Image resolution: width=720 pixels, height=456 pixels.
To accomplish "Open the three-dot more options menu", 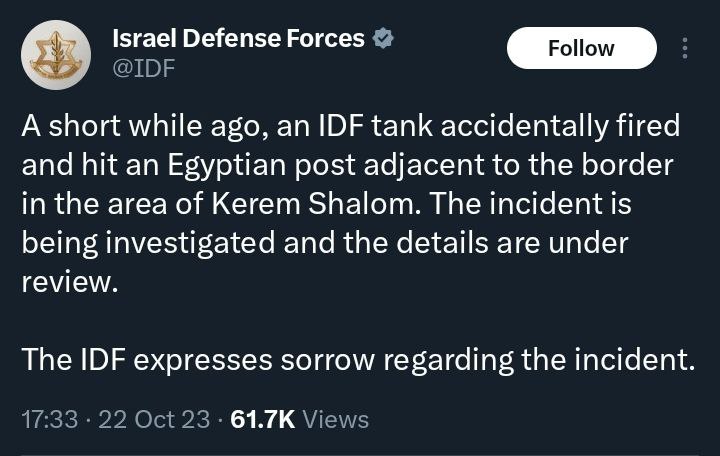I will [x=685, y=48].
